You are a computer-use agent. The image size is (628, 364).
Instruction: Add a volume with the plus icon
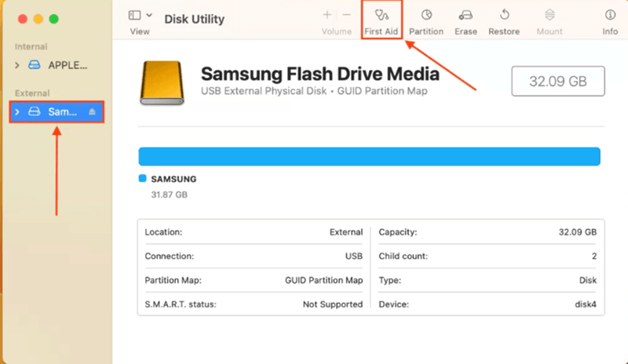point(327,15)
